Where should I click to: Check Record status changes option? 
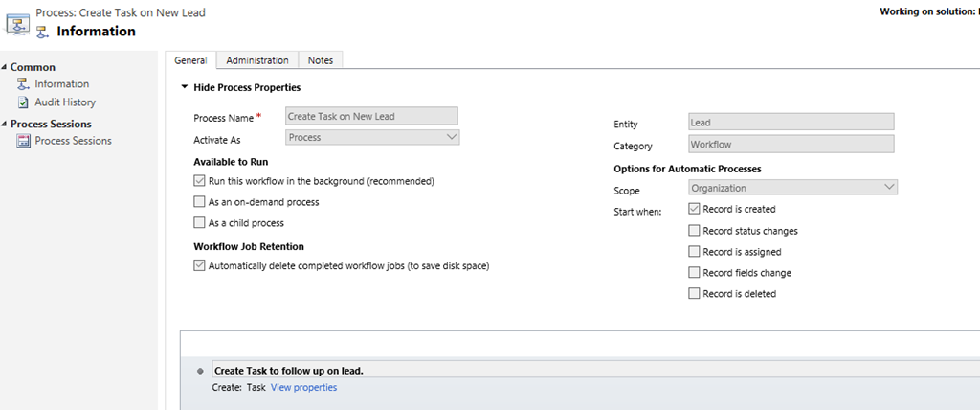694,231
